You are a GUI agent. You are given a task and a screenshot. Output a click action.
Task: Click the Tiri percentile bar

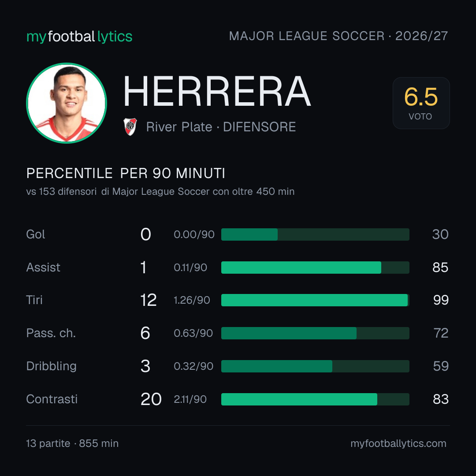coord(315,300)
